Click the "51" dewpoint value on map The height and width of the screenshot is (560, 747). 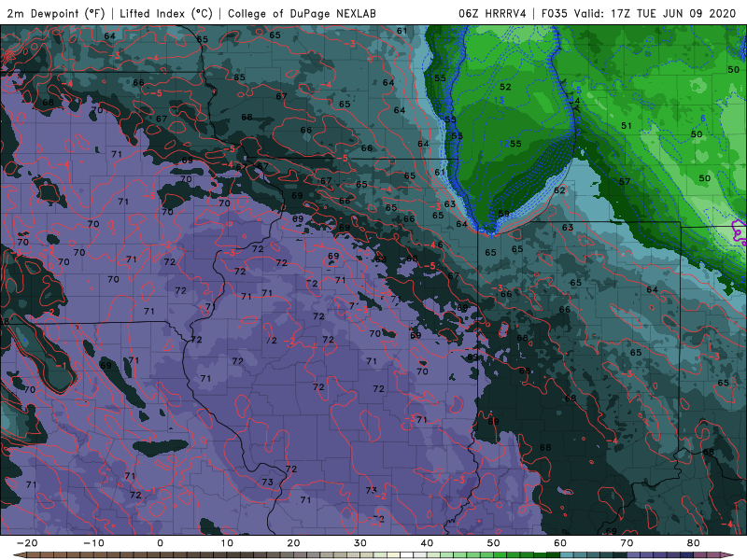627,126
